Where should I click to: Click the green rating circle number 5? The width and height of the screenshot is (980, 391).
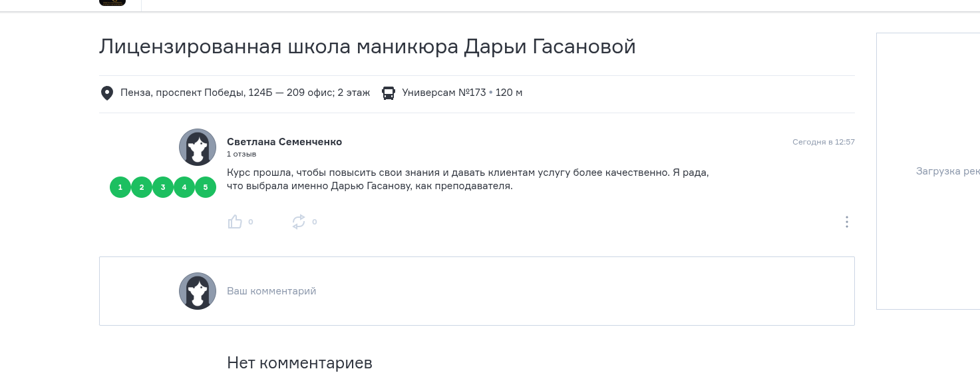(206, 187)
